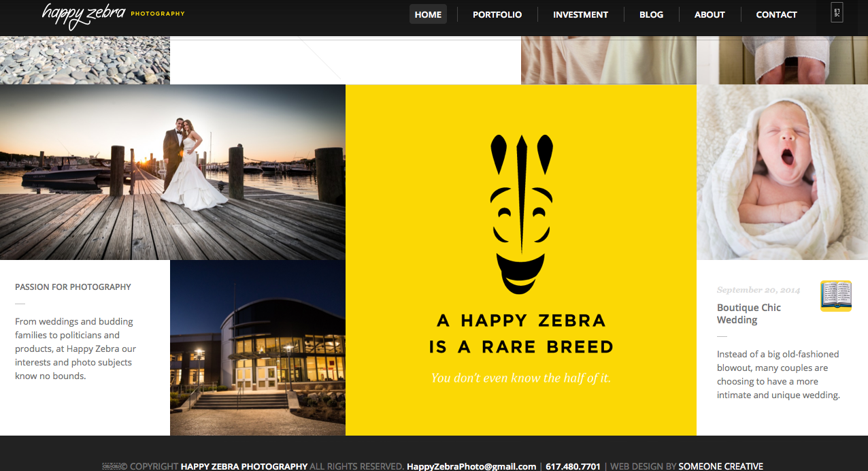Navigate to the BLOG section

(651, 14)
